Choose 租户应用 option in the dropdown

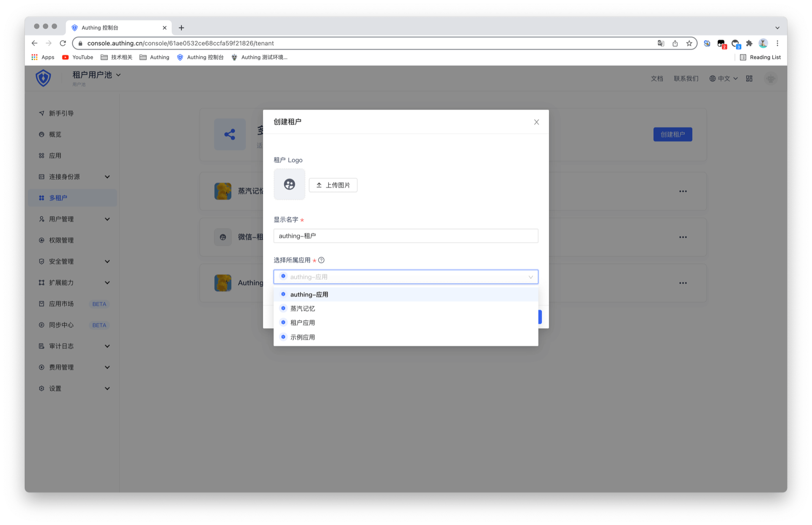point(302,323)
